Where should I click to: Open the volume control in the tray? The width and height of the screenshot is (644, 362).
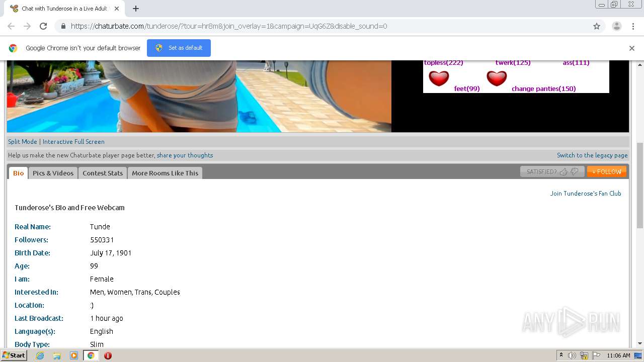(x=572, y=355)
